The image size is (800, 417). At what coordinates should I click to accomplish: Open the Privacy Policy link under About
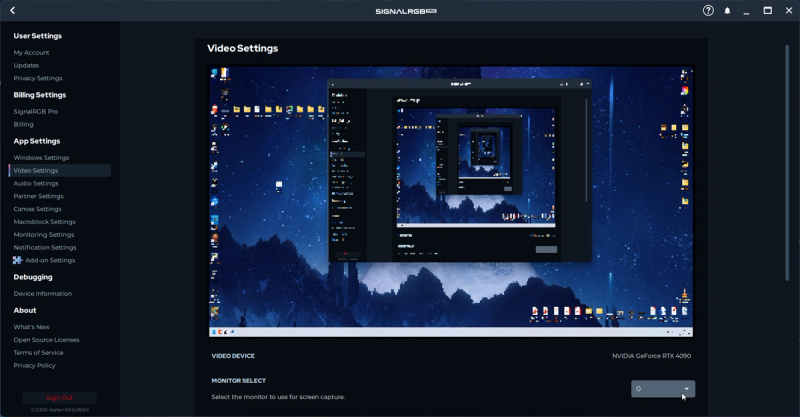[34, 365]
